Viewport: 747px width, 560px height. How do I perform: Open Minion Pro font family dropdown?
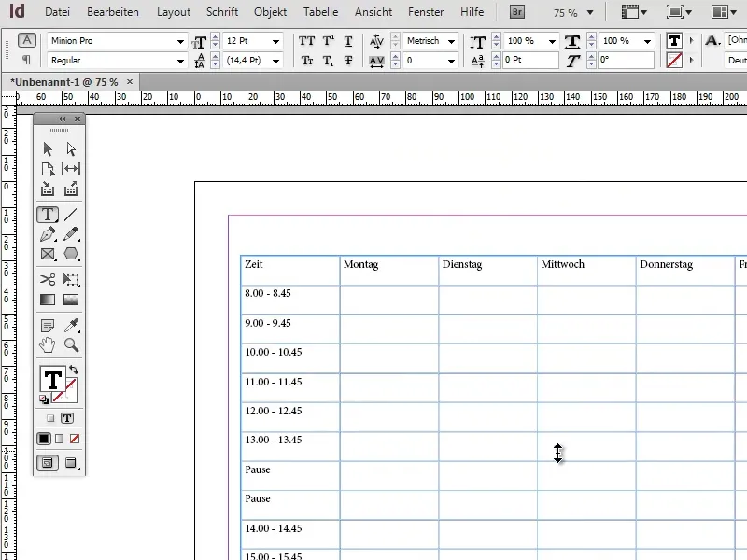click(x=180, y=41)
